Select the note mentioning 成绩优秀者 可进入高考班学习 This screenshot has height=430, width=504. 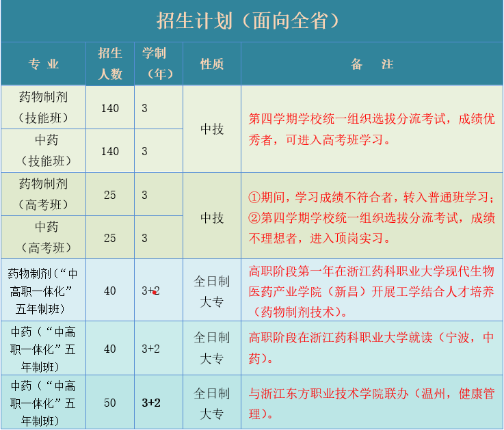pyautogui.click(x=371, y=129)
